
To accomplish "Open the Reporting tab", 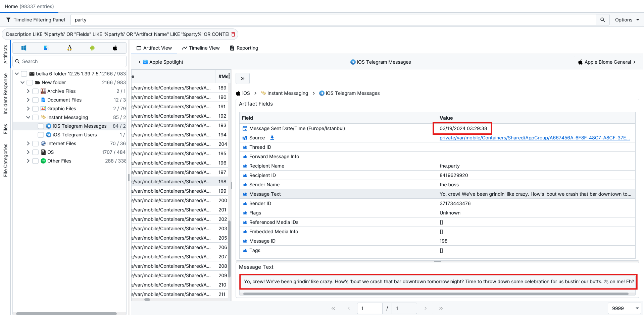I will (244, 48).
